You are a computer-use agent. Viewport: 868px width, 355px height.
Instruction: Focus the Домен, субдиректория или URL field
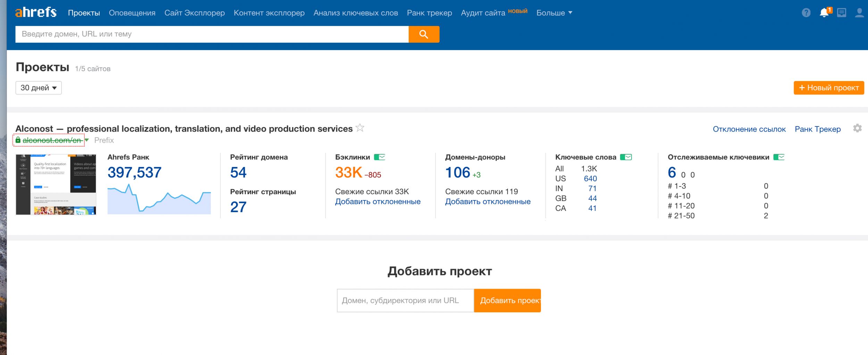406,300
